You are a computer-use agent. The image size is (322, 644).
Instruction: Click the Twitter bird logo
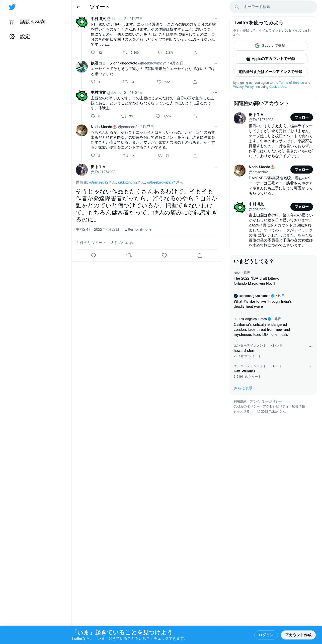point(12,7)
